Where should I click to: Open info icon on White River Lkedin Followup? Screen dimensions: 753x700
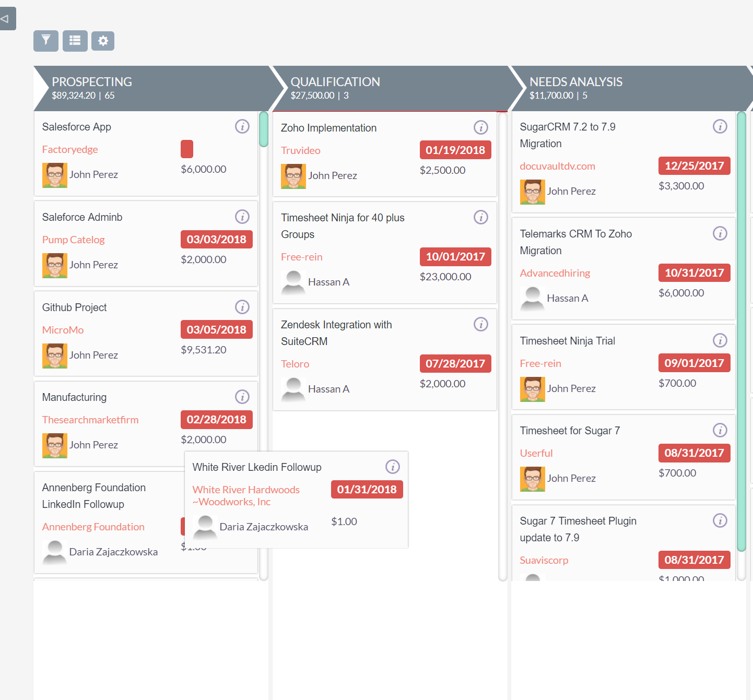[393, 467]
